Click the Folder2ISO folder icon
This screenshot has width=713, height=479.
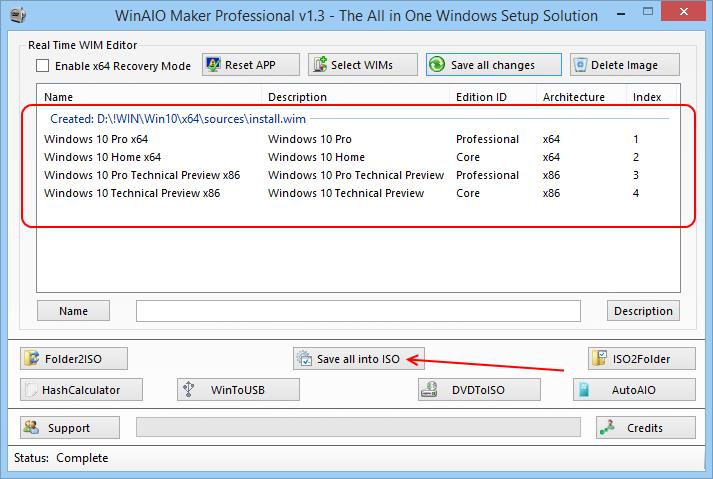32,358
